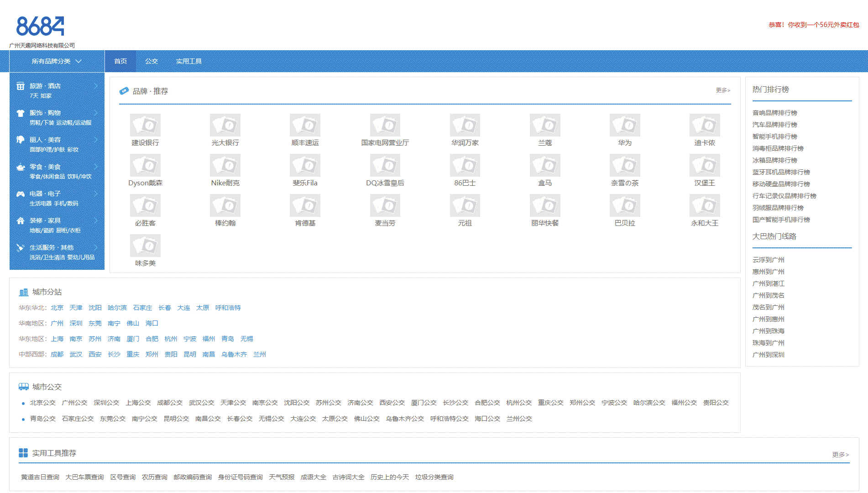Click the 86巴士 brand thumbnail
Screen dimensions: 868x493
465,165
